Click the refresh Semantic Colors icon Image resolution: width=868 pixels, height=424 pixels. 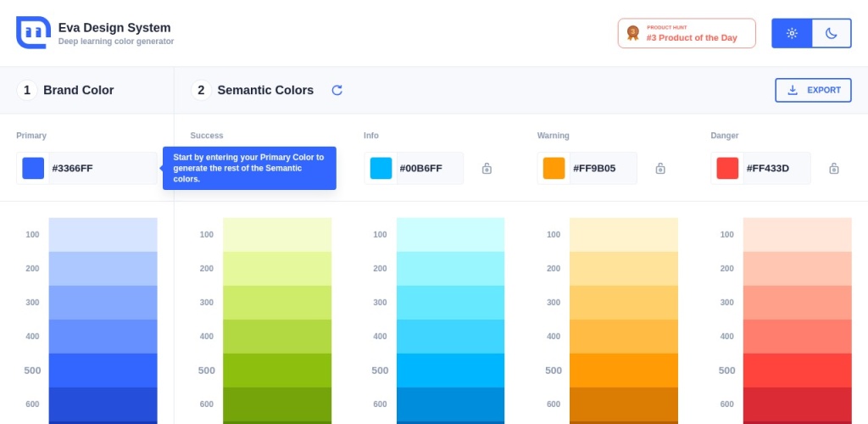337,91
